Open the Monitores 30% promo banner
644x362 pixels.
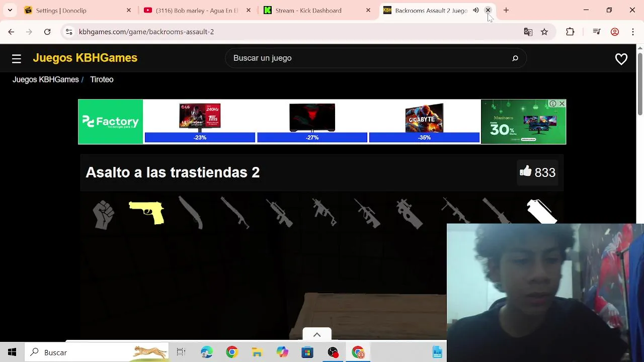(x=523, y=122)
